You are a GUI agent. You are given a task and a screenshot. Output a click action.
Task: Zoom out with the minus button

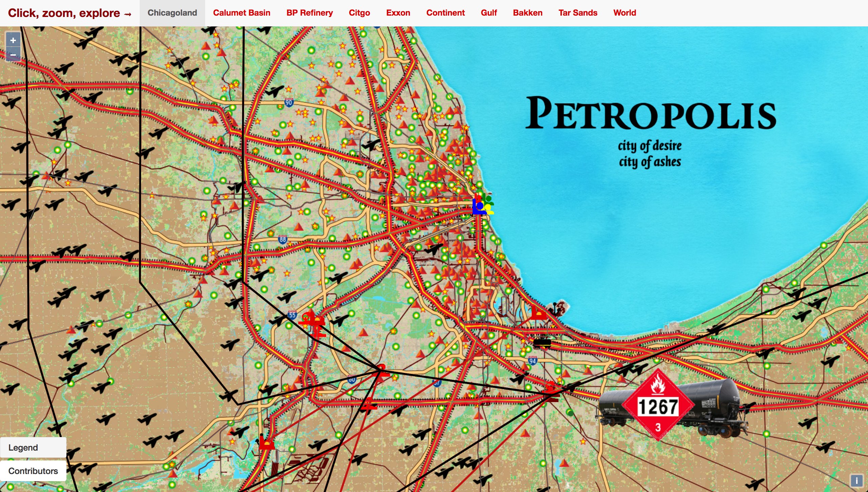tap(13, 54)
